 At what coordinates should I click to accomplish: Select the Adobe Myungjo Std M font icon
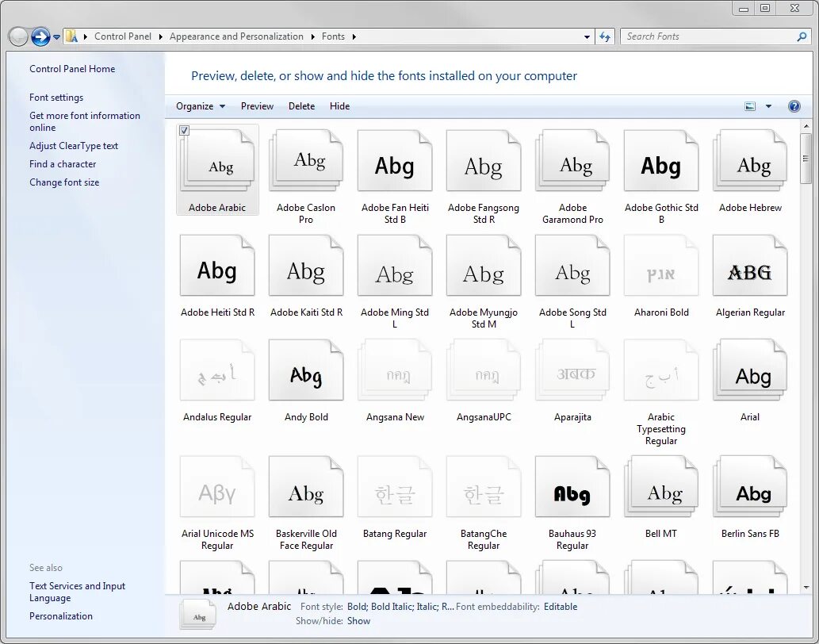coord(484,266)
